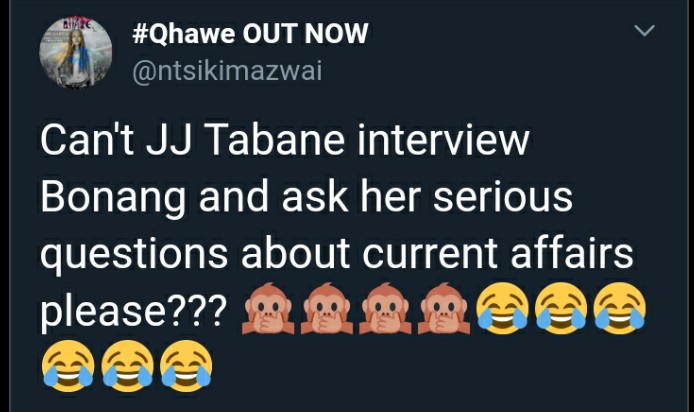Image resolution: width=694 pixels, height=412 pixels.
Task: Open the ntsikimazwai profile picture
Action: point(76,53)
